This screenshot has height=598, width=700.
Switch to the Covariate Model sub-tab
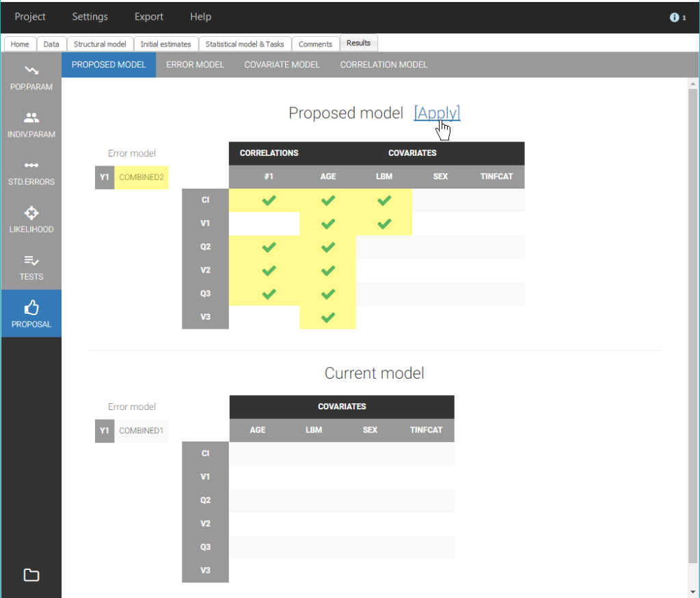pyautogui.click(x=282, y=65)
